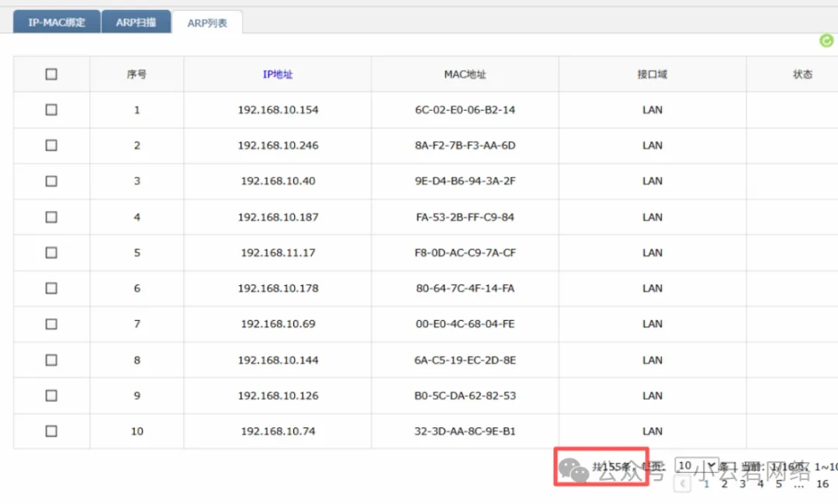Tick checkbox for entry number 10
Viewport: 838px width, 504px height.
pyautogui.click(x=51, y=431)
